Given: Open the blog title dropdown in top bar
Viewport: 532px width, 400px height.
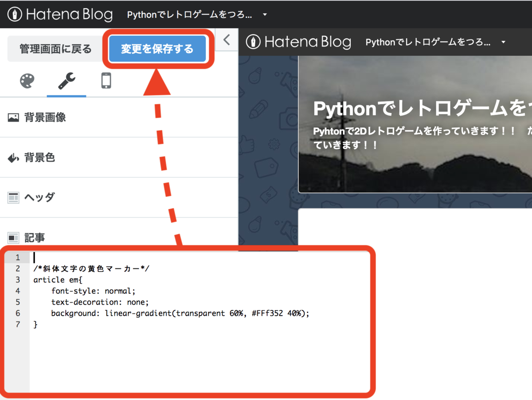Looking at the screenshot, I should 264,14.
